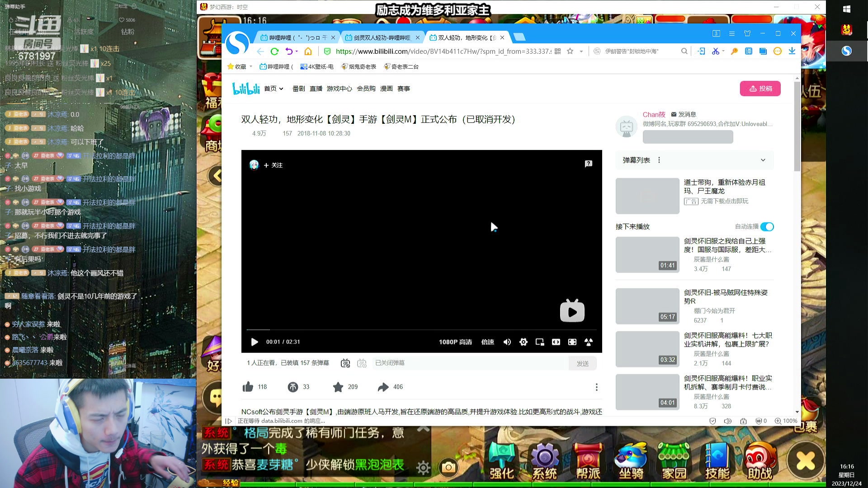
Task: Go to browser home page
Action: click(308, 52)
